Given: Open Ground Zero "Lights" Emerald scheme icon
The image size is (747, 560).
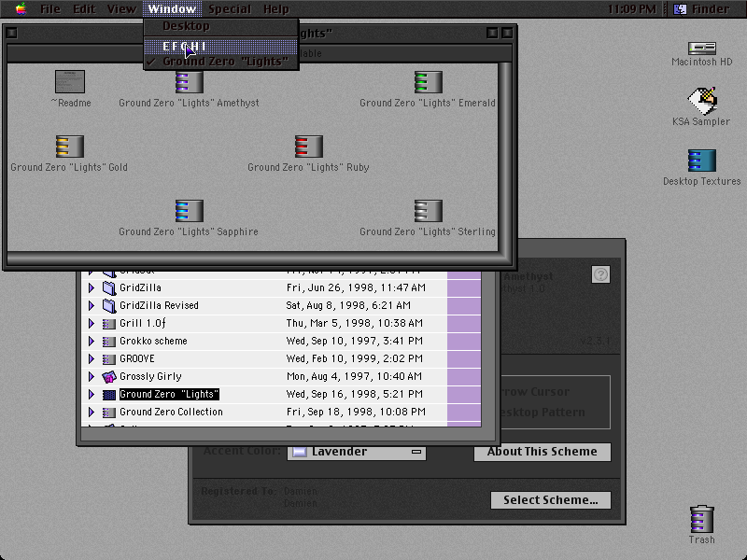Looking at the screenshot, I should pyautogui.click(x=428, y=82).
